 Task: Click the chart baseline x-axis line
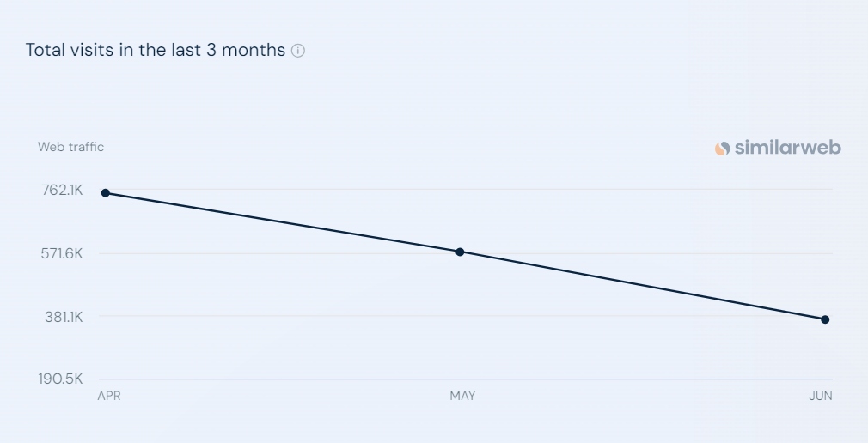466,379
